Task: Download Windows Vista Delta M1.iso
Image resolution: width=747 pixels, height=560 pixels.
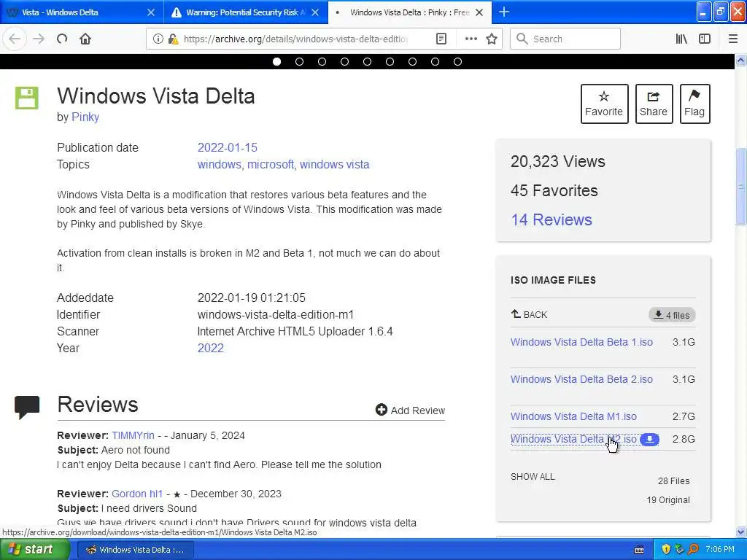Action: point(573,416)
